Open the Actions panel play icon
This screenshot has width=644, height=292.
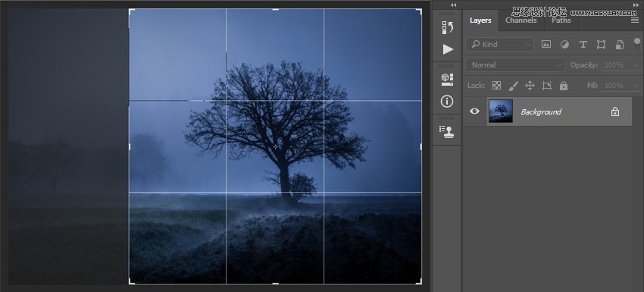tap(448, 49)
